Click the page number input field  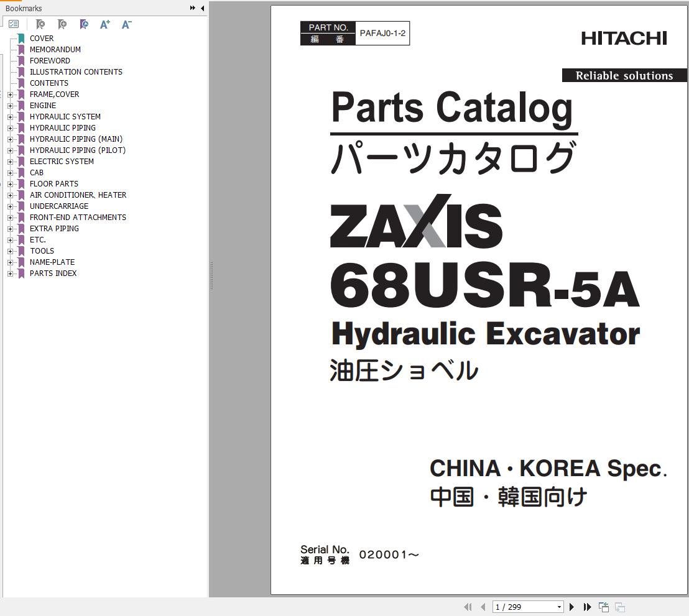click(524, 607)
